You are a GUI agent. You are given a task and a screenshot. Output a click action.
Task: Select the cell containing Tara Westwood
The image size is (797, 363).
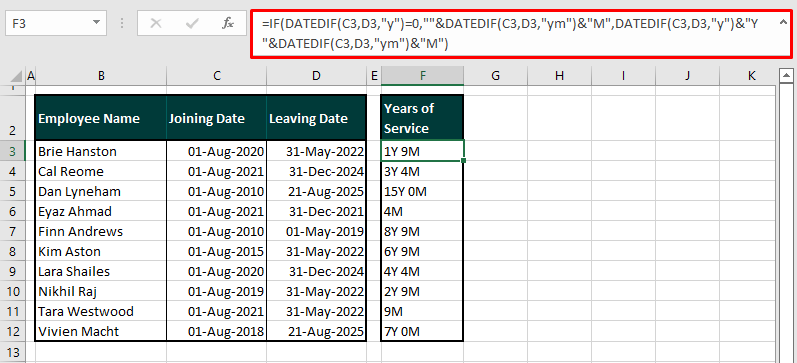point(101,312)
